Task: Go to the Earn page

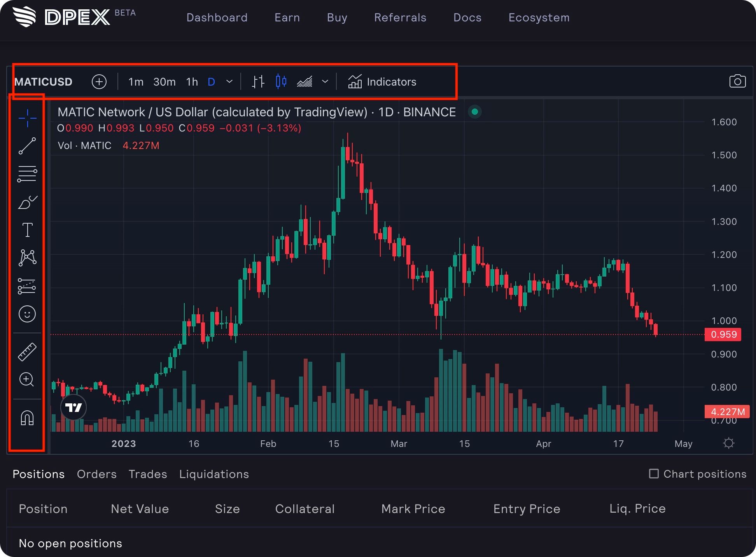Action: click(x=287, y=18)
